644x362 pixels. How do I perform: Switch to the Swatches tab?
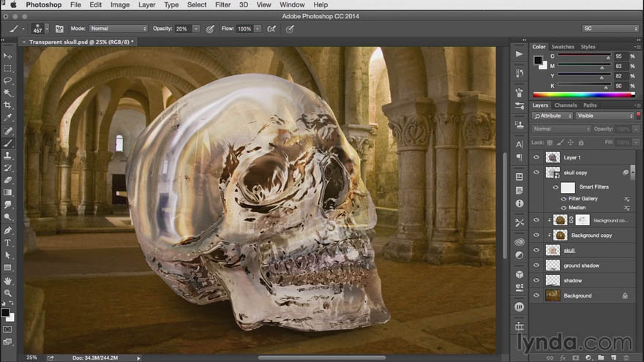coord(563,47)
